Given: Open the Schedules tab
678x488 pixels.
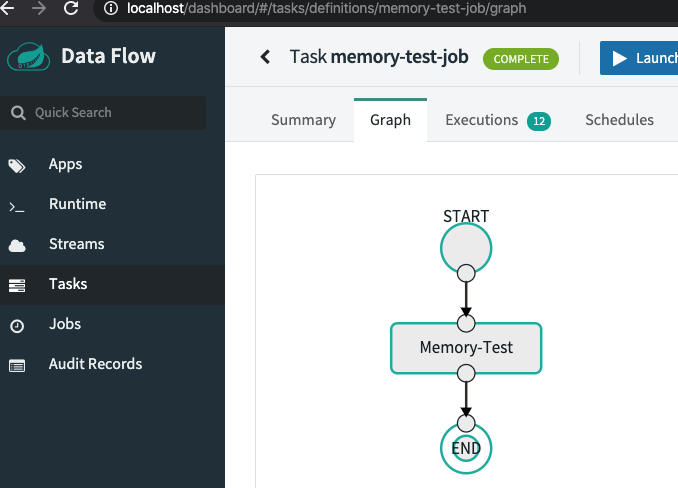Looking at the screenshot, I should 619,120.
